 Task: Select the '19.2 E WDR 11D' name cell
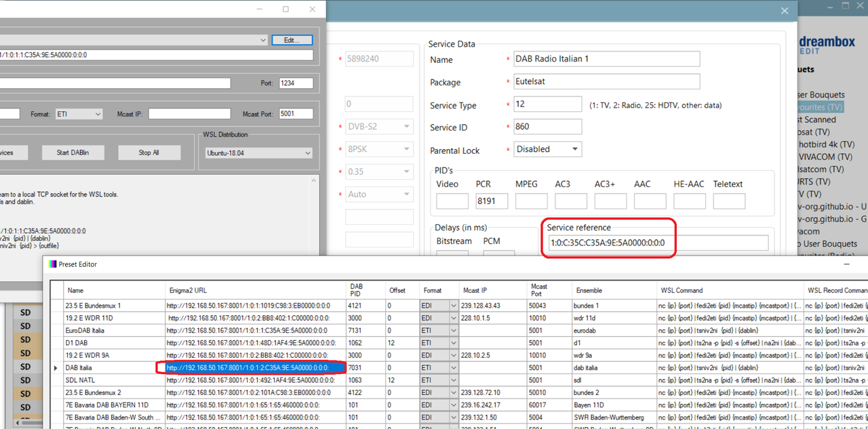115,319
